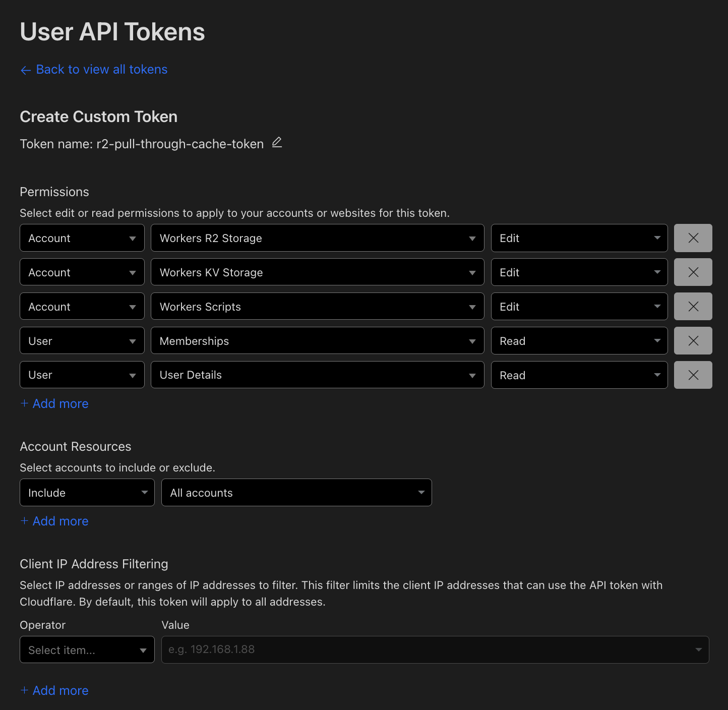Viewport: 728px width, 710px height.
Task: Open Account scope dropdown for Workers KV Storage
Action: 82,272
